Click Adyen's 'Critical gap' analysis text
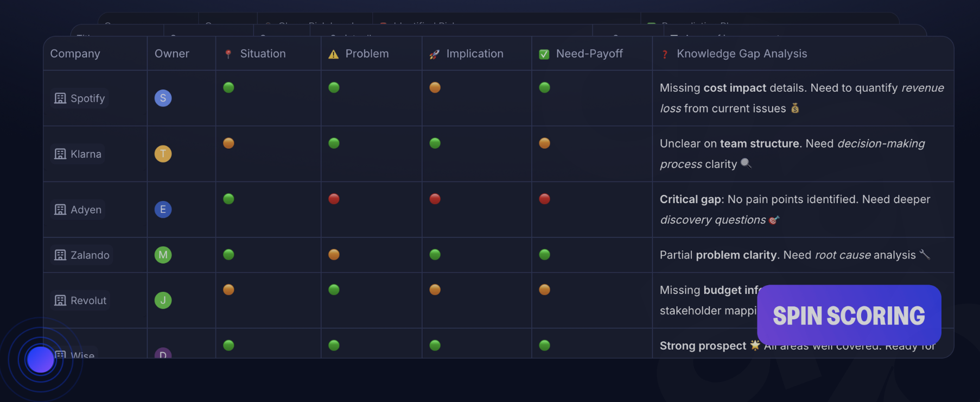The height and width of the screenshot is (402, 980). click(795, 210)
